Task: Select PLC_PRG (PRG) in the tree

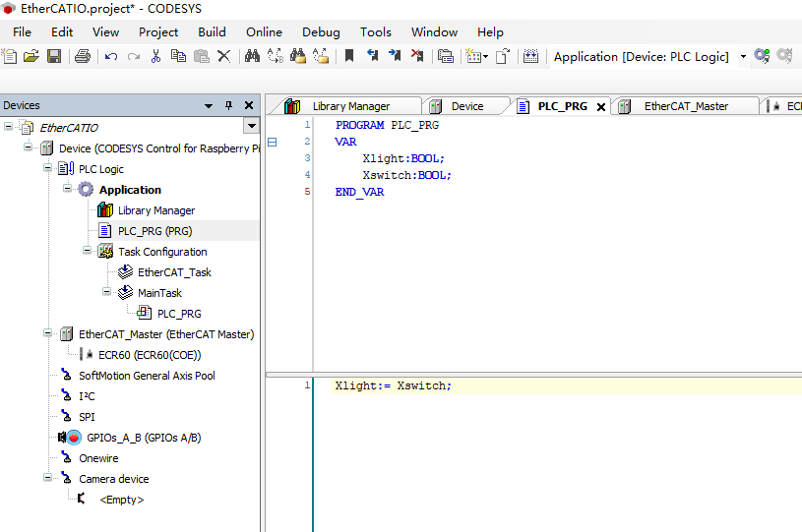Action: point(154,231)
